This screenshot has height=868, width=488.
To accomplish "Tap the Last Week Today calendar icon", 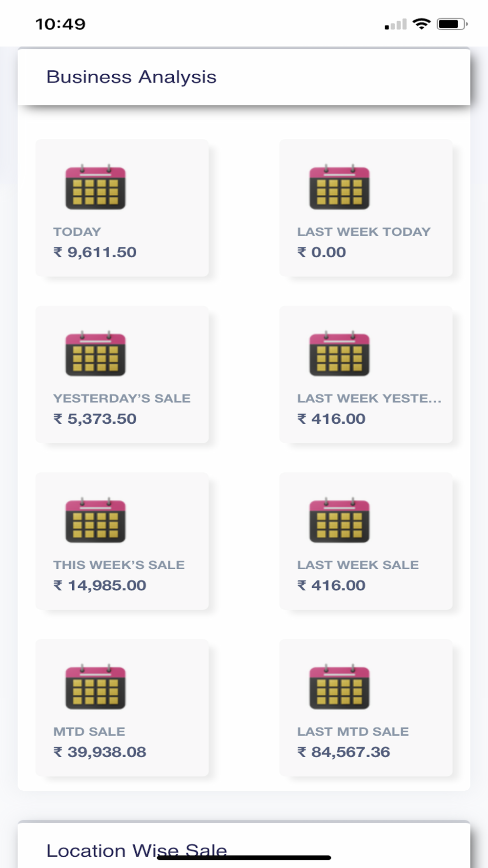I will click(x=340, y=187).
